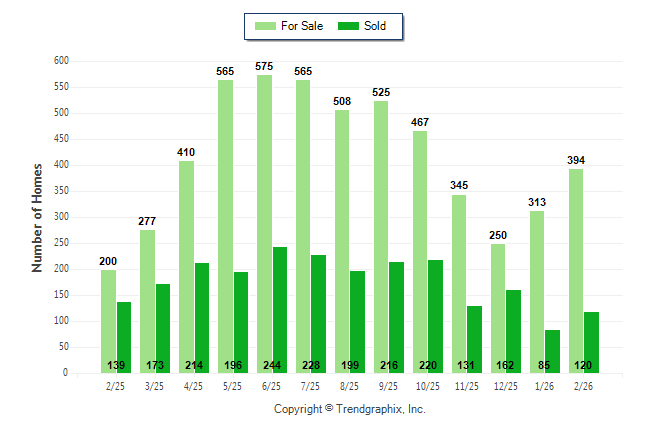Image resolution: width=646 pixels, height=434 pixels.
Task: Toggle the Sold legend label
Action: tap(377, 26)
